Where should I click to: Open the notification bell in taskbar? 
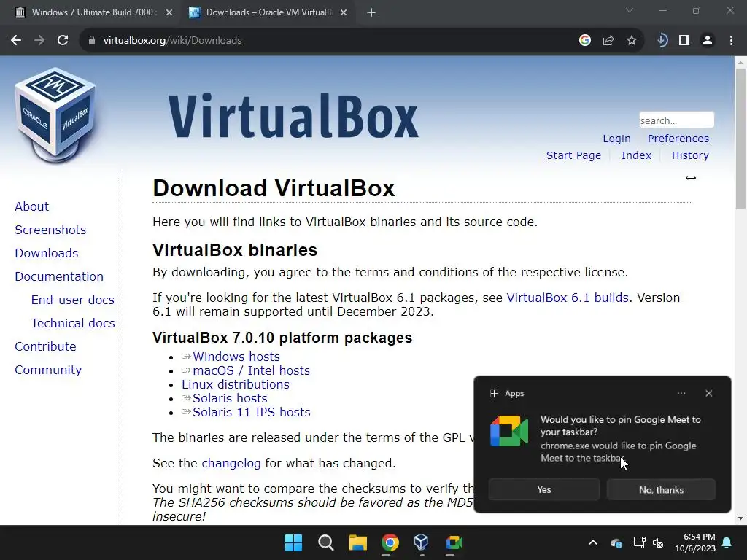tap(727, 542)
